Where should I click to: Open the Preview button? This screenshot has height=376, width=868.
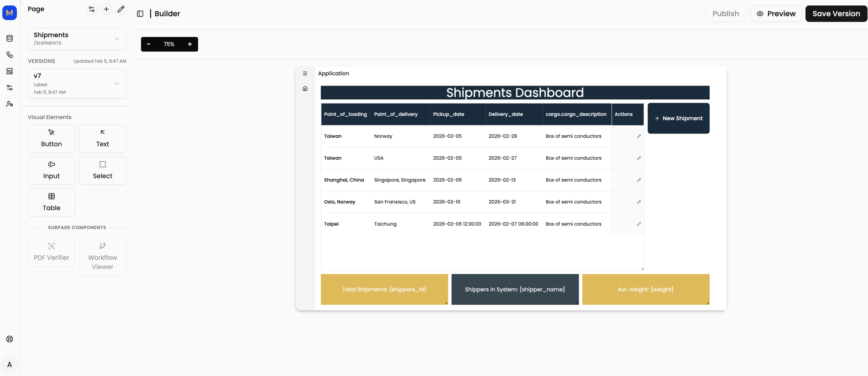(x=776, y=14)
